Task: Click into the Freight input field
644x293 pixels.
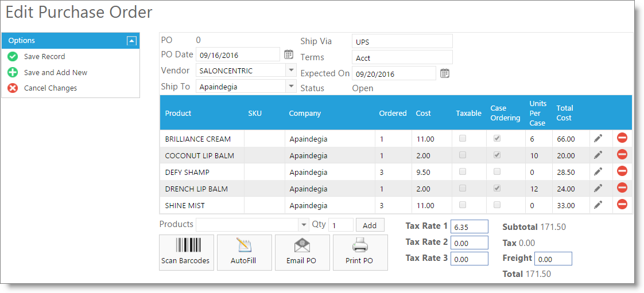Action: [554, 259]
